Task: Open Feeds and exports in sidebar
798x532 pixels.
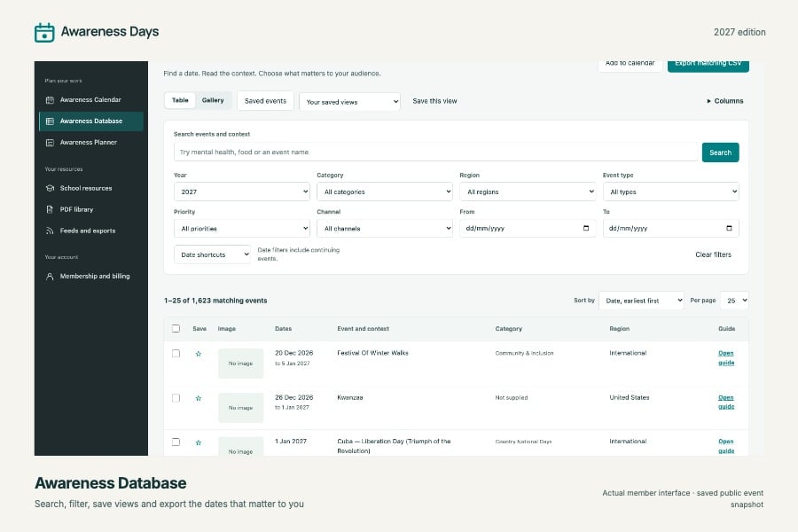Action: 91,231
